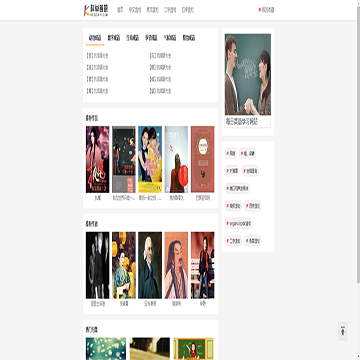Viewport: 360px width, 360px height.
Task: Open the teal bokeh lights thumbnail
Action: coord(106,349)
